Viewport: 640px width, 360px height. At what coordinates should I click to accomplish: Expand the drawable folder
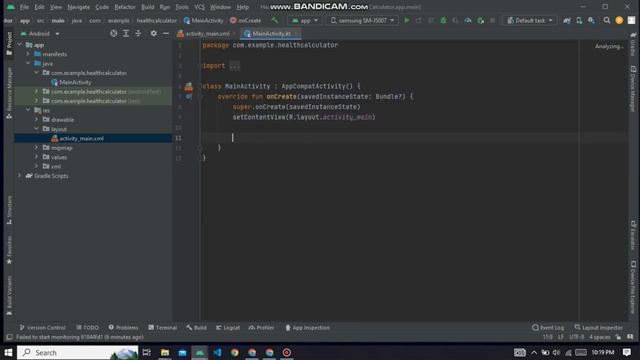click(36, 120)
